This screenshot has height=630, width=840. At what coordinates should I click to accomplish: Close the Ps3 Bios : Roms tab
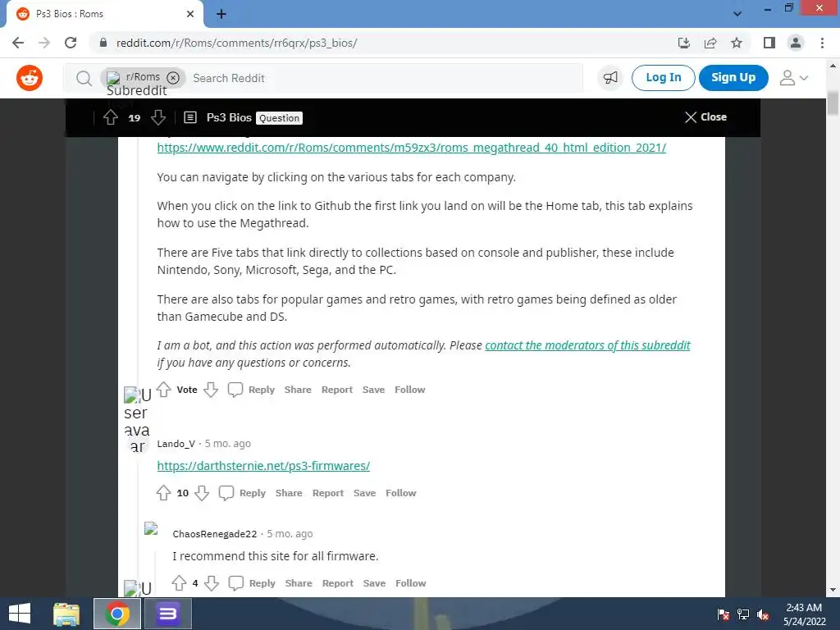pyautogui.click(x=190, y=14)
